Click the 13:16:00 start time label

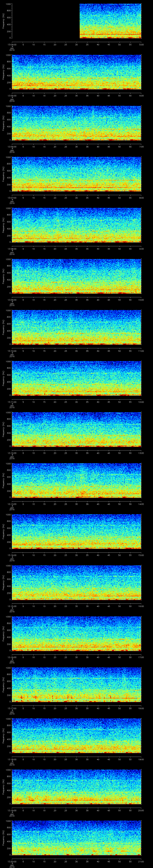coord(12,657)
